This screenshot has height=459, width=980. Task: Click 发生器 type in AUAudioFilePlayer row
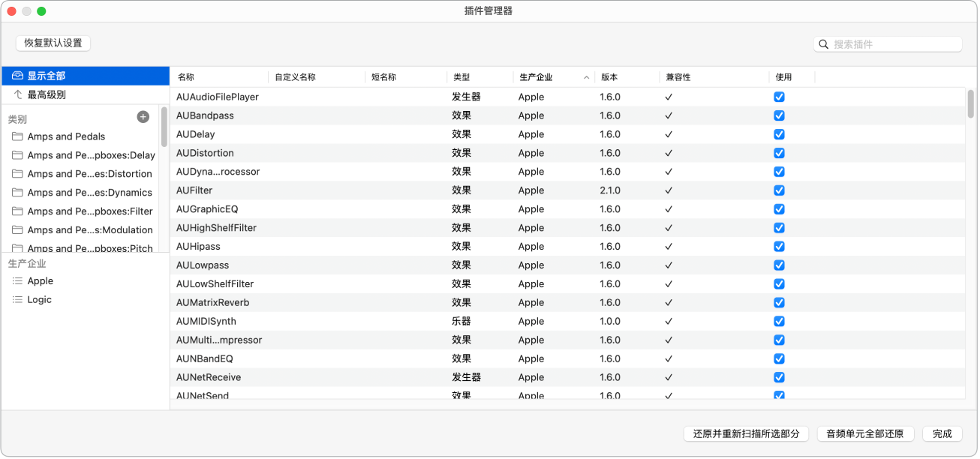coord(466,97)
